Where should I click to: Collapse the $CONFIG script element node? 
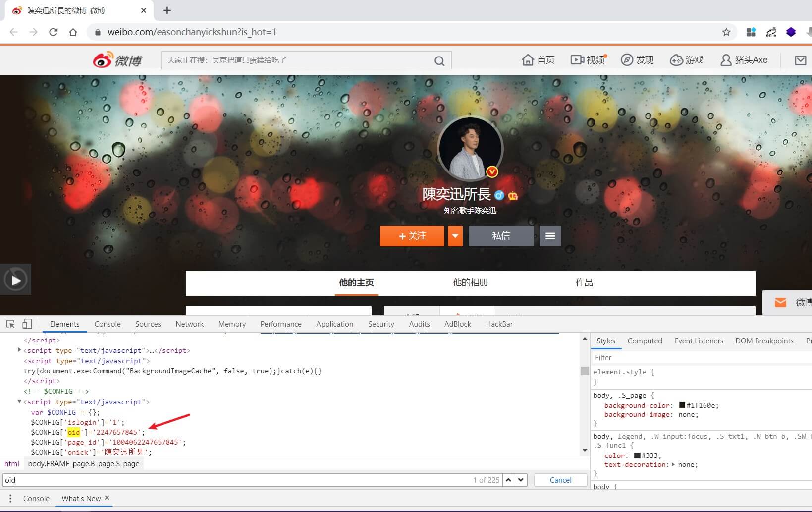(x=19, y=402)
